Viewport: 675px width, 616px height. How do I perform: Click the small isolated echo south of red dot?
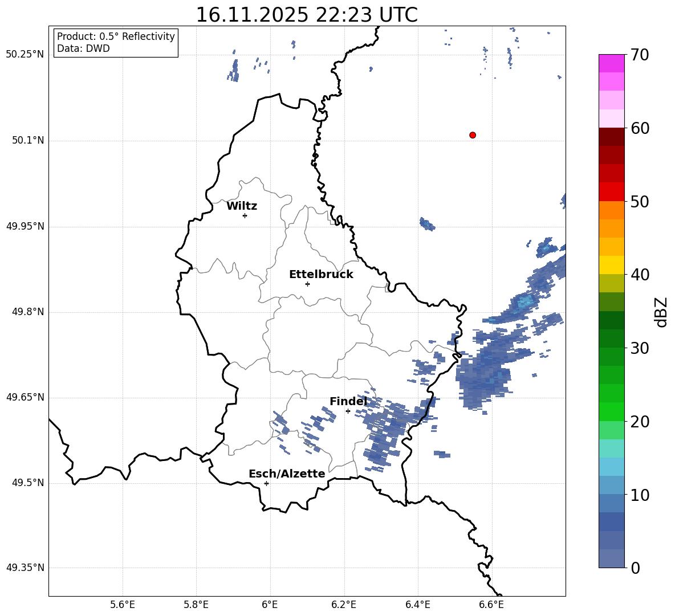(x=428, y=224)
